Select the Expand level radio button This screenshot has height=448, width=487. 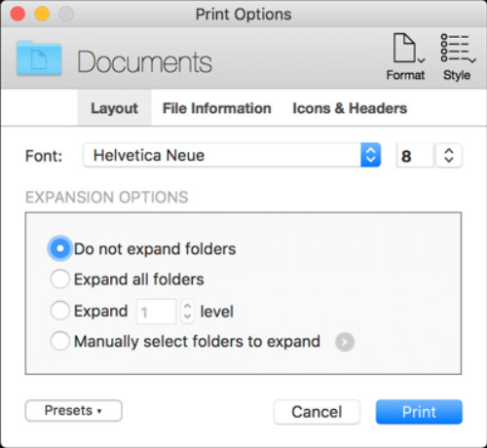[60, 311]
